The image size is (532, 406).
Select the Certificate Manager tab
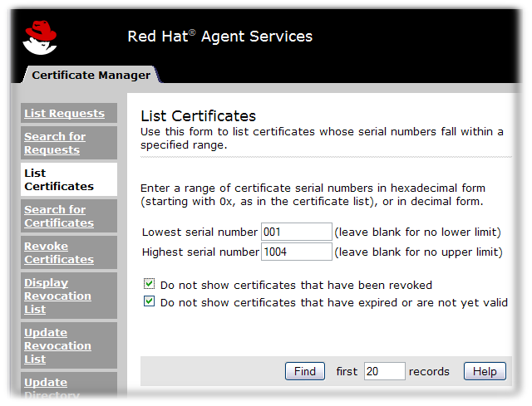click(91, 75)
